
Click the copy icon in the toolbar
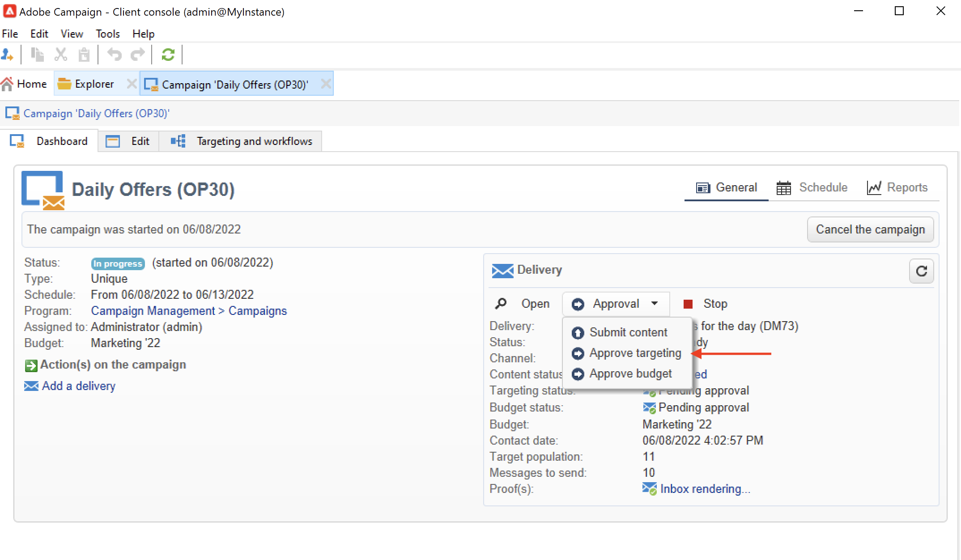(37, 55)
